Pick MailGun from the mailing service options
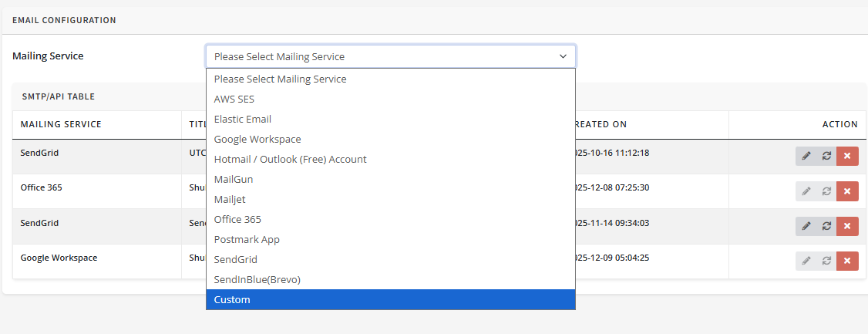 point(391,180)
